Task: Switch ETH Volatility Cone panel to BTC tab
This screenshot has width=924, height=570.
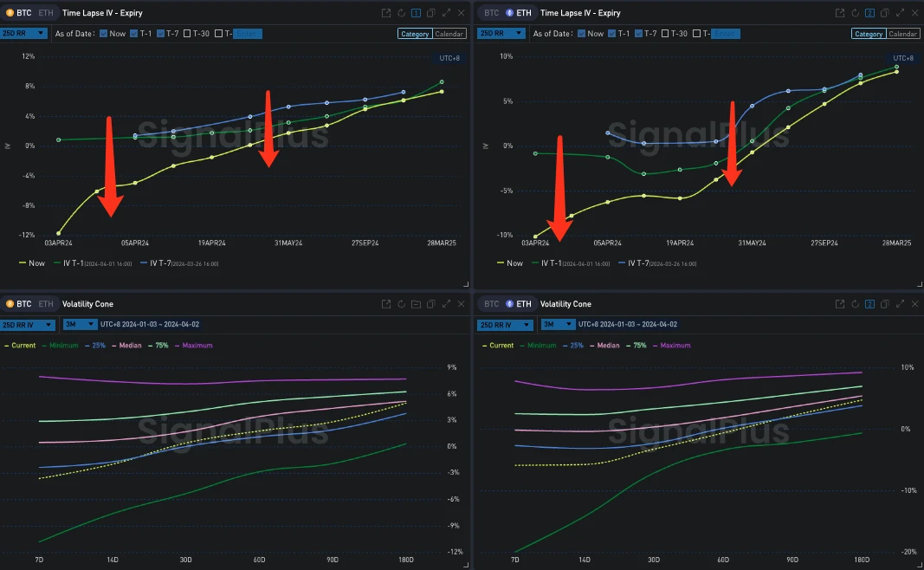Action: [x=492, y=304]
